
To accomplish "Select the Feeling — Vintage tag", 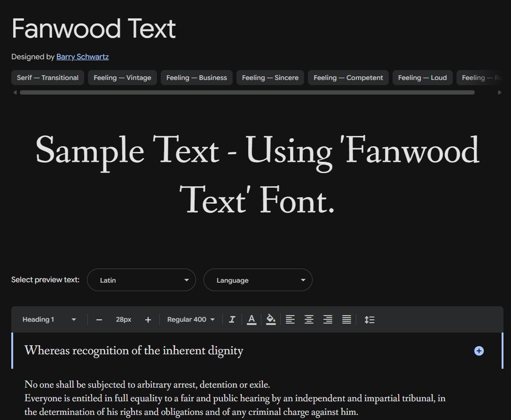I will point(122,78).
